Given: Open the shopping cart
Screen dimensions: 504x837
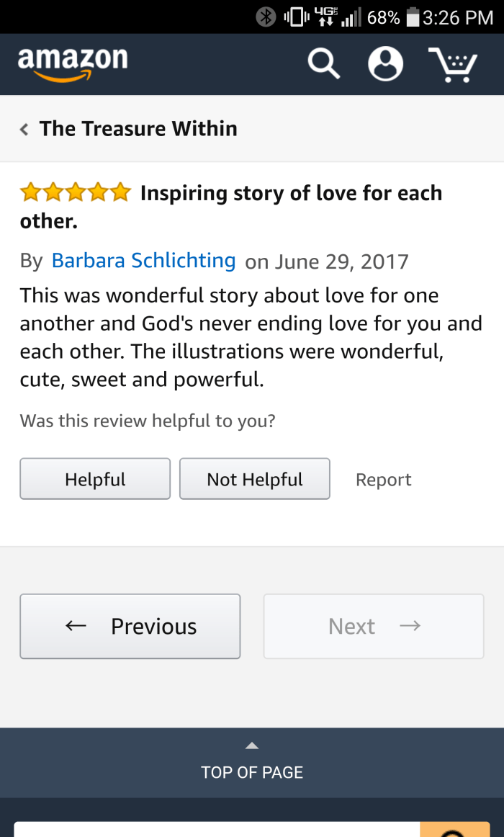Looking at the screenshot, I should pos(453,64).
